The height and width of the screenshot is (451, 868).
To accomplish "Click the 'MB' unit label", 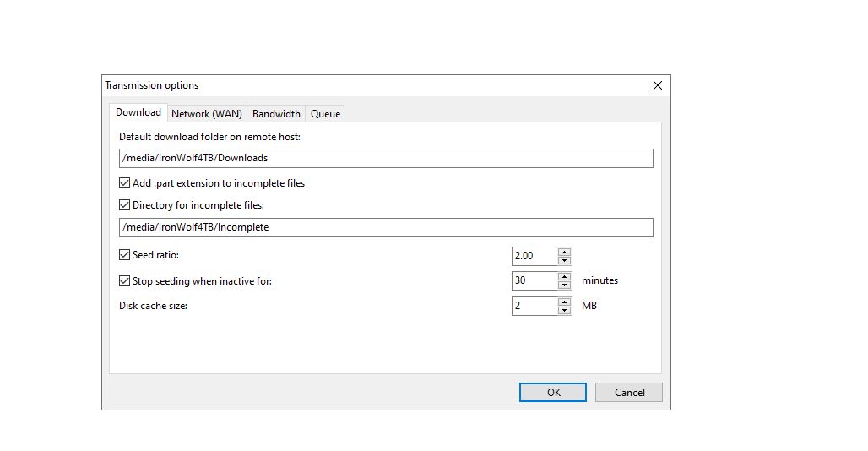I will (x=589, y=306).
